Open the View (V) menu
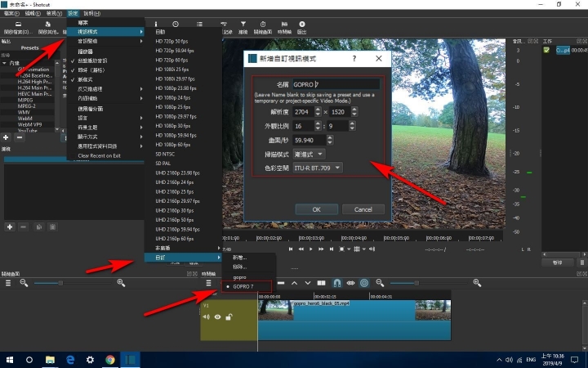 (x=54, y=14)
